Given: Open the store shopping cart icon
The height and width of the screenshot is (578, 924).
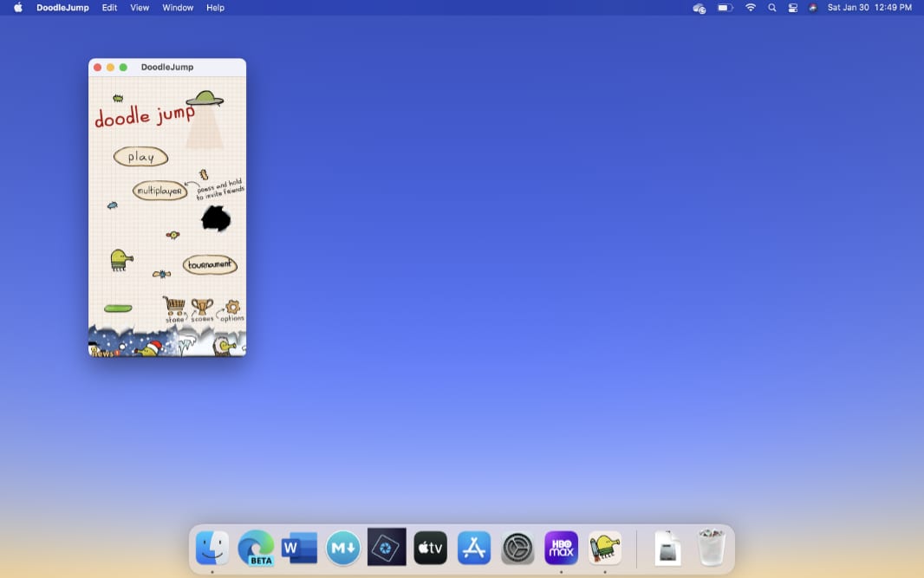Looking at the screenshot, I should [x=175, y=307].
